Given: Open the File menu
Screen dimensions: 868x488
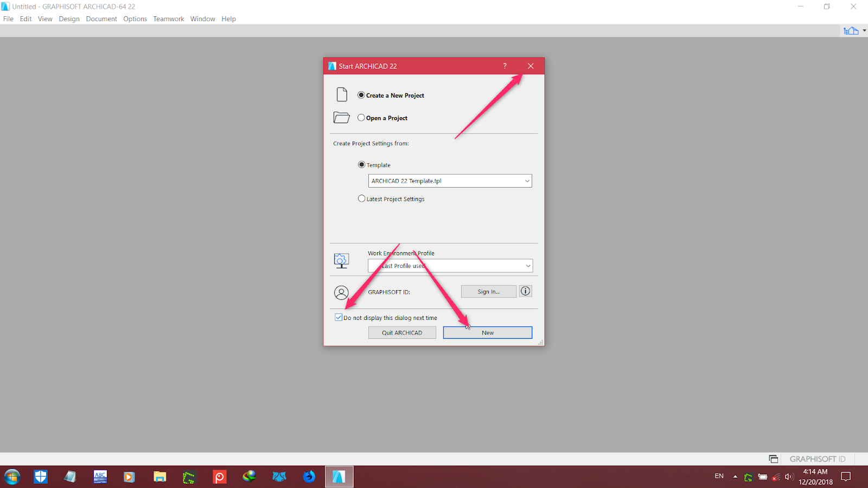Looking at the screenshot, I should 9,18.
